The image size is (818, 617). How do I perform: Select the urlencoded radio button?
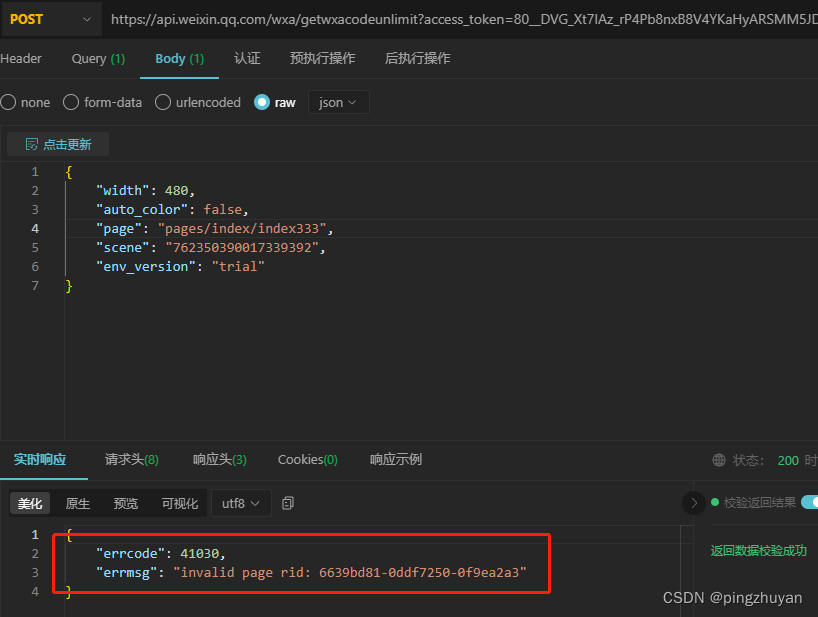click(x=163, y=102)
